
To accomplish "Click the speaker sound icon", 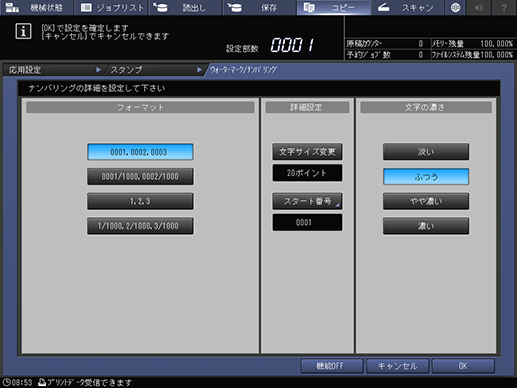I will point(479,7).
